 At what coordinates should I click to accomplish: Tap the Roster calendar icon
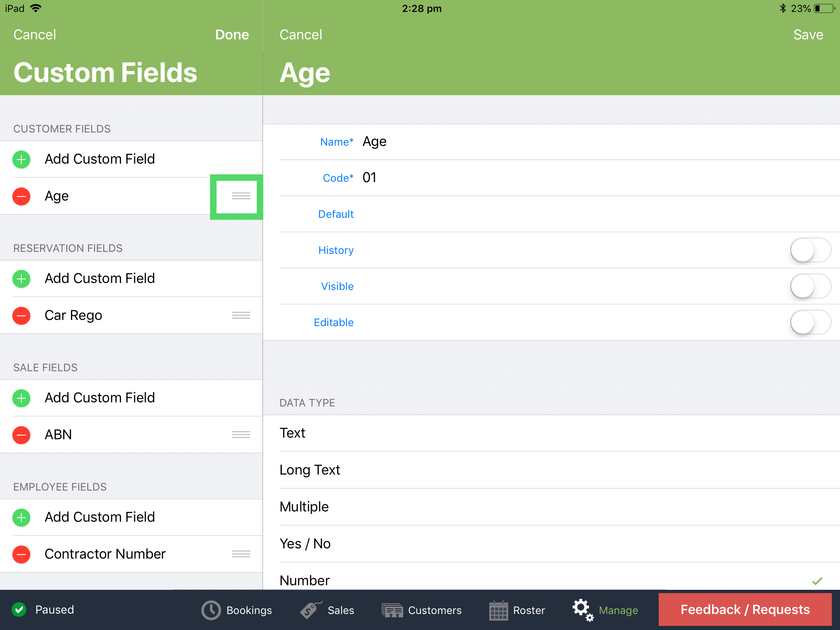click(x=498, y=610)
